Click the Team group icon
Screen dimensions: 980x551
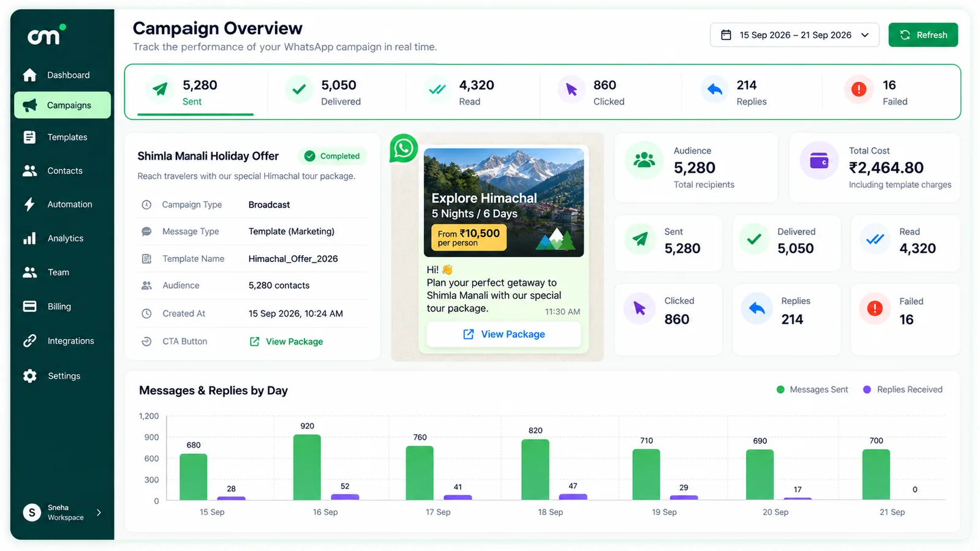29,272
